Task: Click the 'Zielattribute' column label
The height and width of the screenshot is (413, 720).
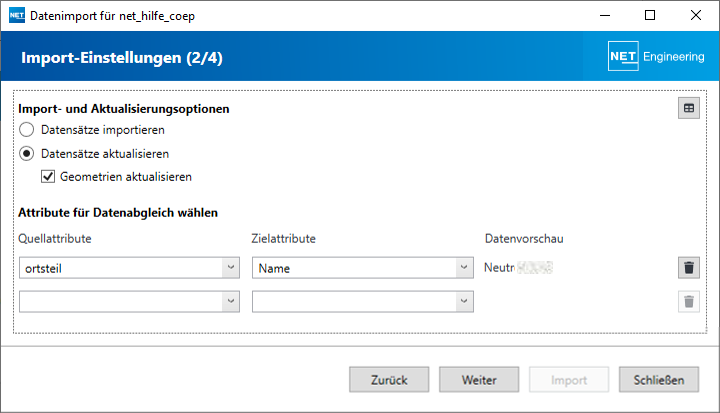Action: tap(284, 238)
